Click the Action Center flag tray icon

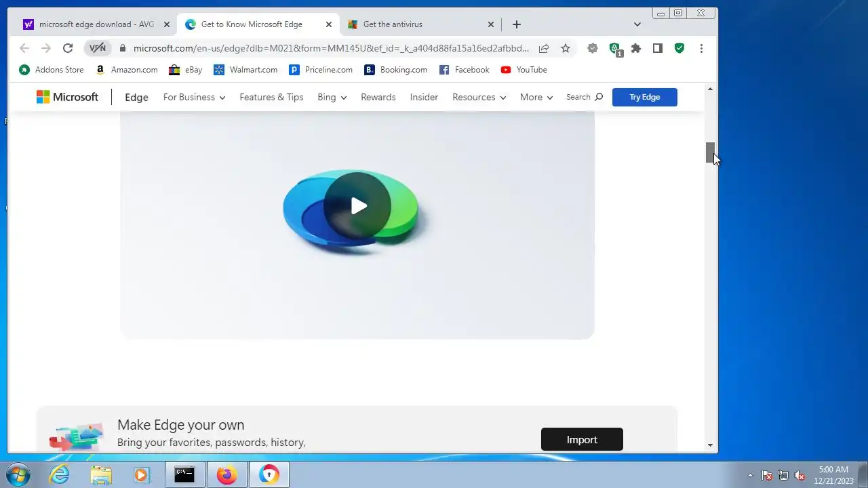pos(767,475)
